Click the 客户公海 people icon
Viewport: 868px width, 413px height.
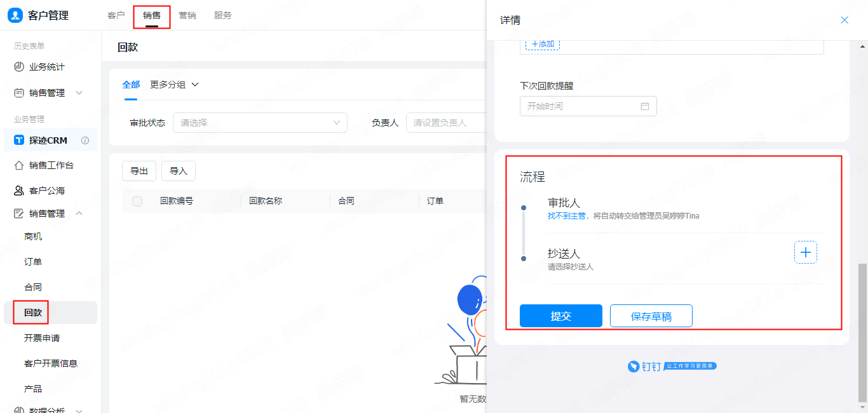[x=19, y=191]
